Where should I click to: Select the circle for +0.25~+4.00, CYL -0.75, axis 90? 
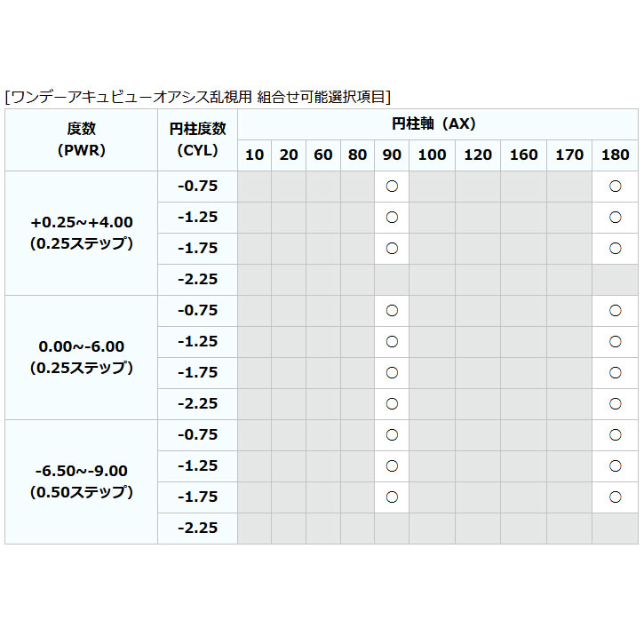click(392, 187)
